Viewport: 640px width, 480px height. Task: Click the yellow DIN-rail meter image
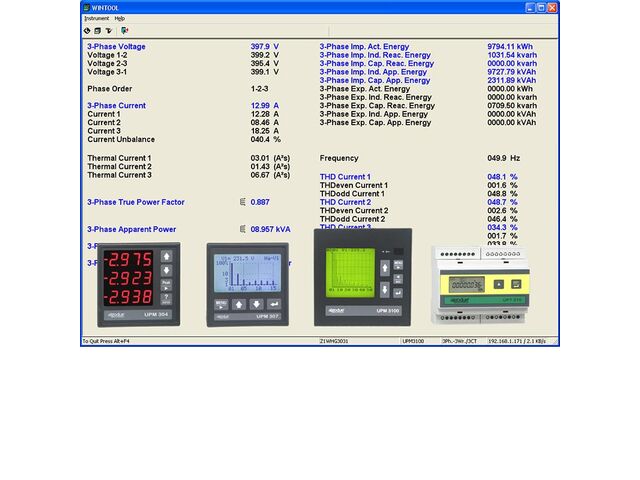pyautogui.click(x=481, y=285)
